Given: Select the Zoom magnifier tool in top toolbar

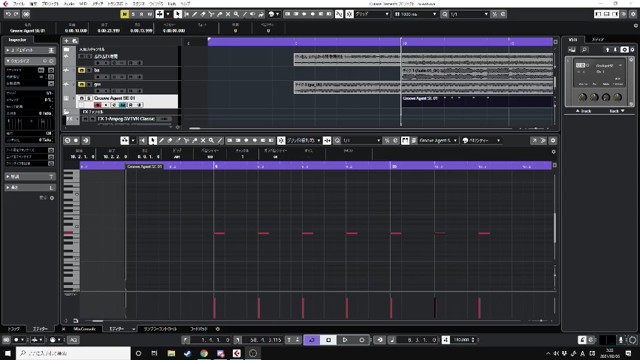Looking at the screenshot, I should [x=236, y=14].
